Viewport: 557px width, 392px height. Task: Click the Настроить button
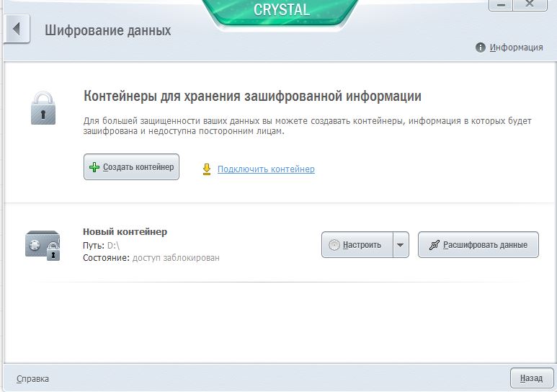click(x=357, y=245)
